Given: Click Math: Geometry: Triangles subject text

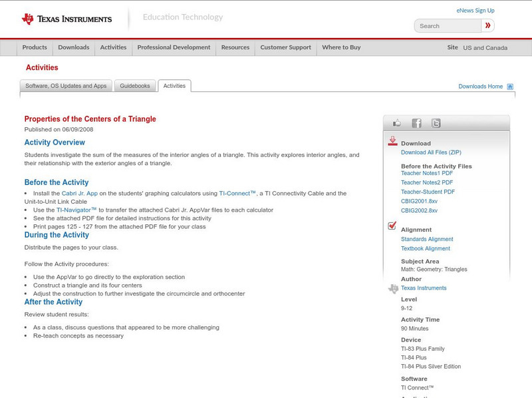Looking at the screenshot, I should click(x=434, y=270).
